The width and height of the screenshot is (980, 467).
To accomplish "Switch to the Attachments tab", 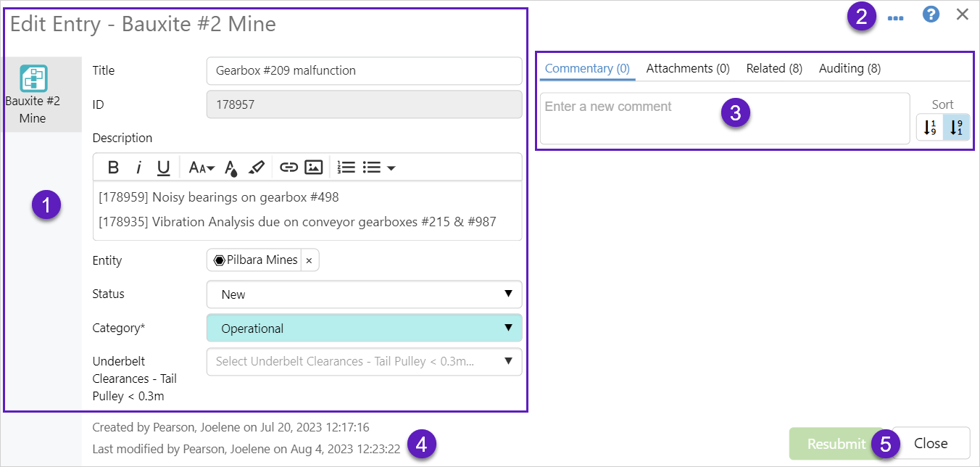I will [x=687, y=68].
